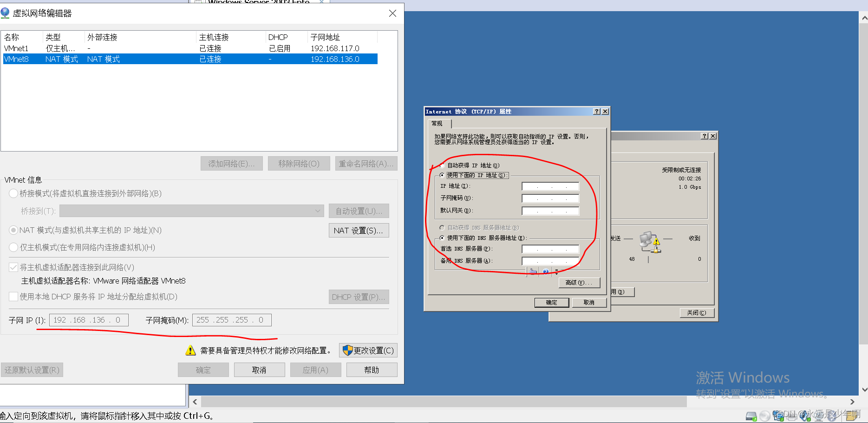Select 自动获得 DNS 服务器地址 radio button
The height and width of the screenshot is (423, 868).
click(x=442, y=228)
